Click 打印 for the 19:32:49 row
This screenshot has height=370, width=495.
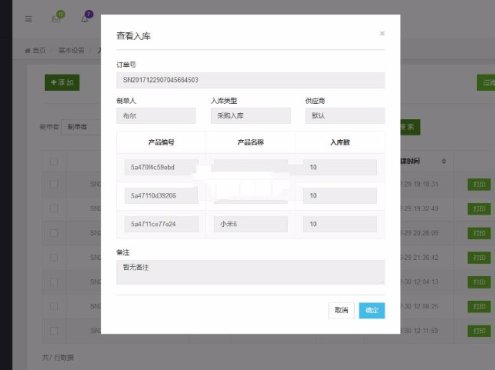(479, 209)
